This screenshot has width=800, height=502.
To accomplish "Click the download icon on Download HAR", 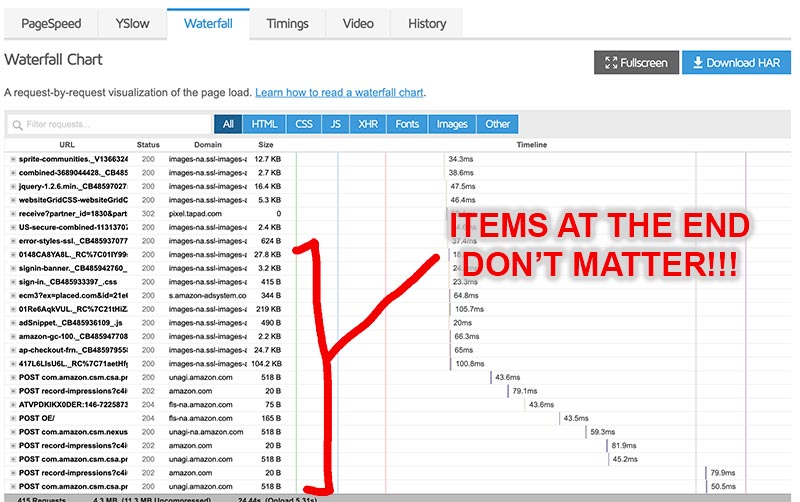I will pyautogui.click(x=696, y=63).
